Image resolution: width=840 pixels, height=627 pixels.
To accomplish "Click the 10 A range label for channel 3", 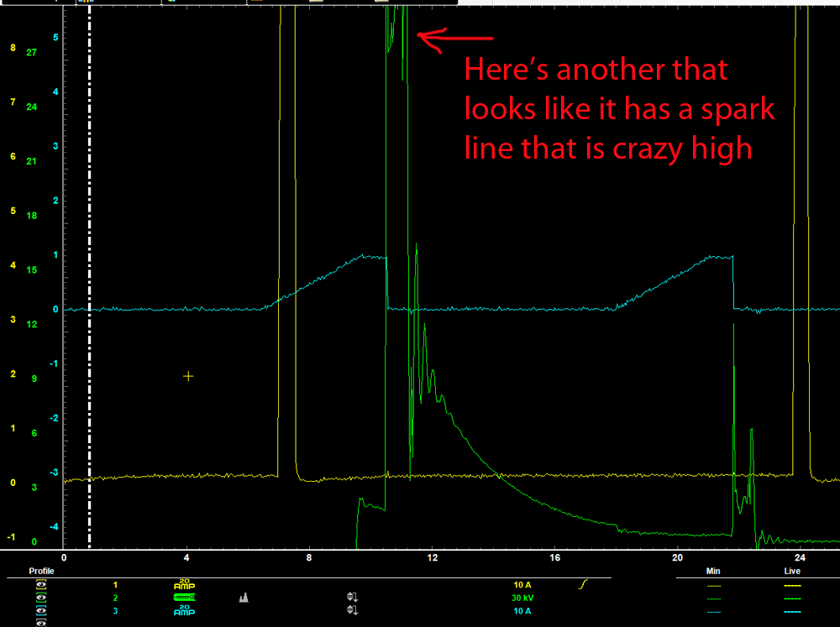I will click(521, 610).
